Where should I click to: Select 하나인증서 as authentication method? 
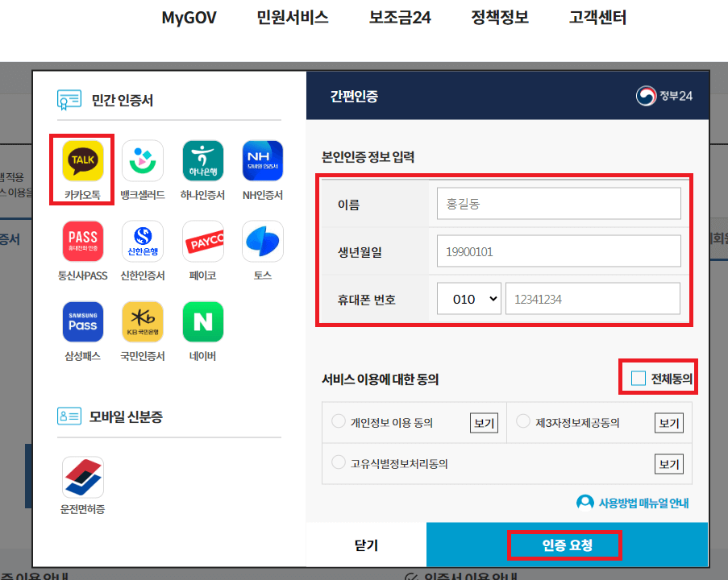[x=202, y=160]
